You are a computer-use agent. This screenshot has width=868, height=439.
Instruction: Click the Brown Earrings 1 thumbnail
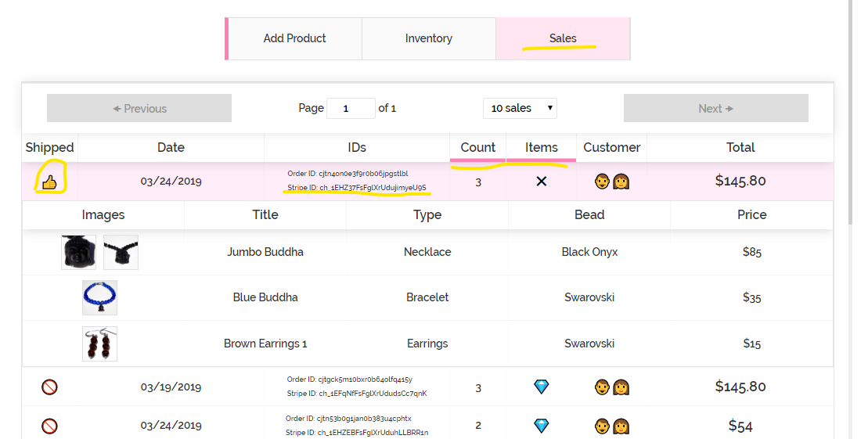tap(99, 344)
